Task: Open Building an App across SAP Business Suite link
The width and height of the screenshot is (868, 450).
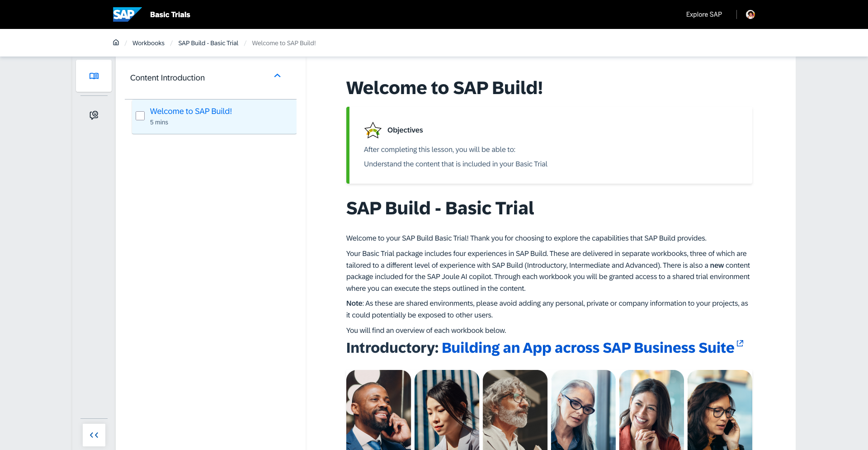Action: (x=588, y=348)
